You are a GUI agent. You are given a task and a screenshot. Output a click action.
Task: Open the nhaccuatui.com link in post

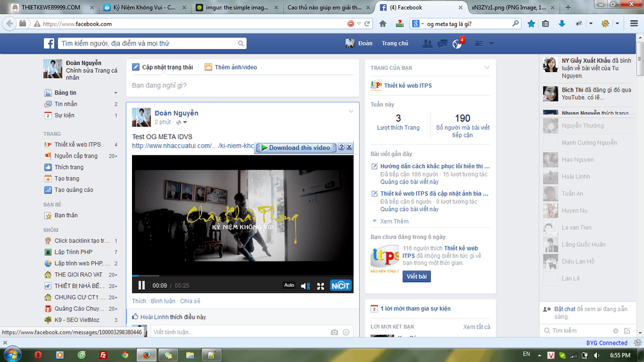193,146
